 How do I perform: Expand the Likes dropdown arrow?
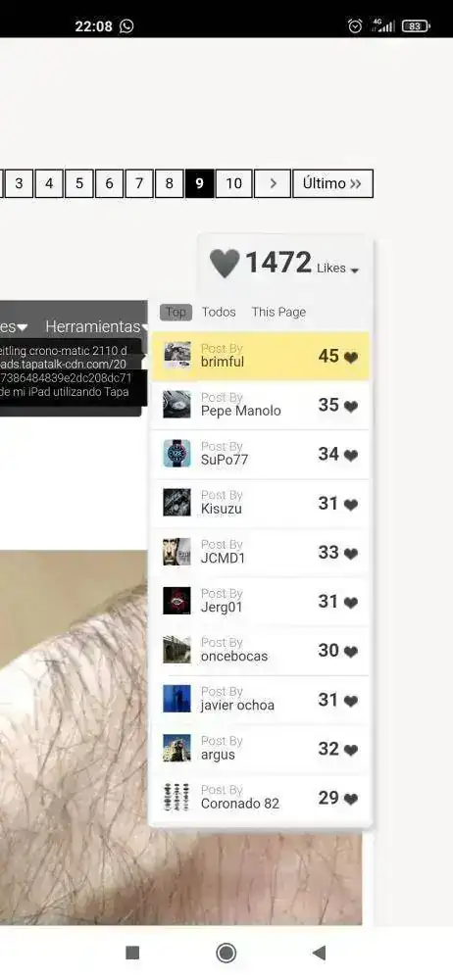point(355,270)
